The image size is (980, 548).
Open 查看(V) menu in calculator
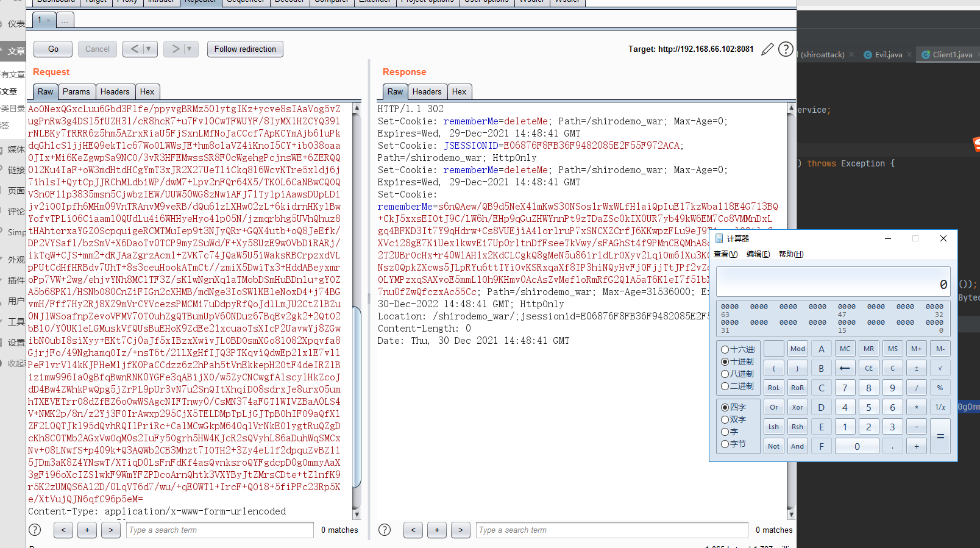(725, 254)
